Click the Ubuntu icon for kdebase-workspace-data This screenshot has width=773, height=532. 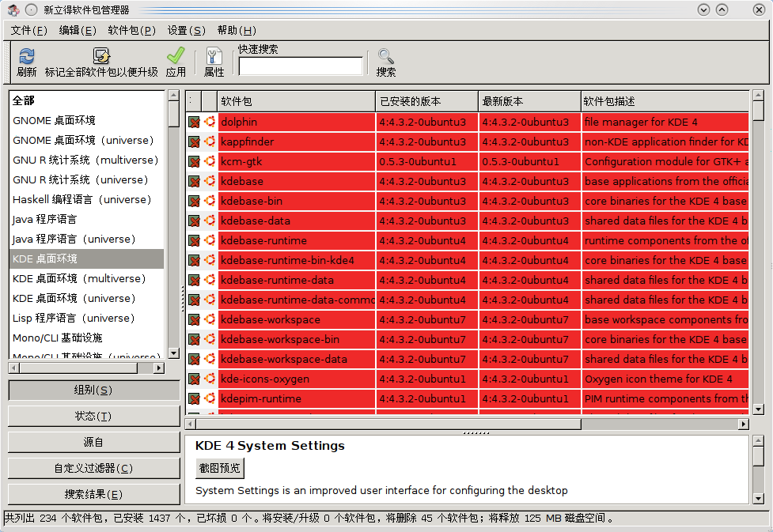click(210, 359)
